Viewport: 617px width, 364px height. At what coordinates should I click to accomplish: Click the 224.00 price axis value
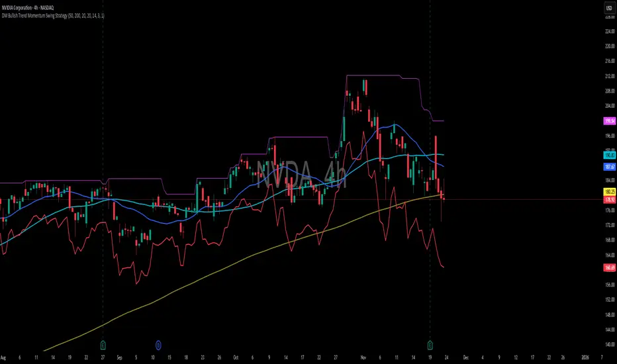(610, 31)
